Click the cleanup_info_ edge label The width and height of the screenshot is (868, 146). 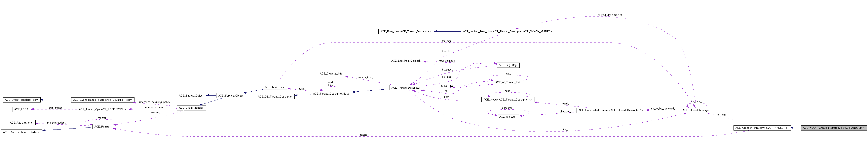(365, 77)
